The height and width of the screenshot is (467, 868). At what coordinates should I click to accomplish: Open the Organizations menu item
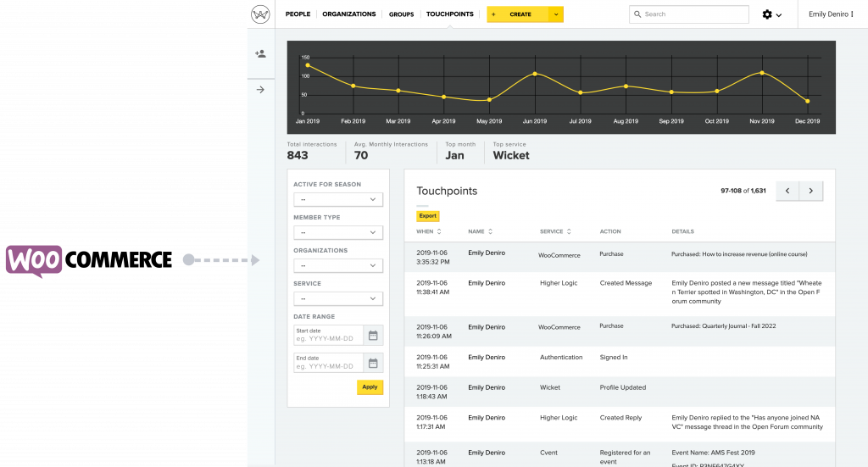click(x=348, y=14)
